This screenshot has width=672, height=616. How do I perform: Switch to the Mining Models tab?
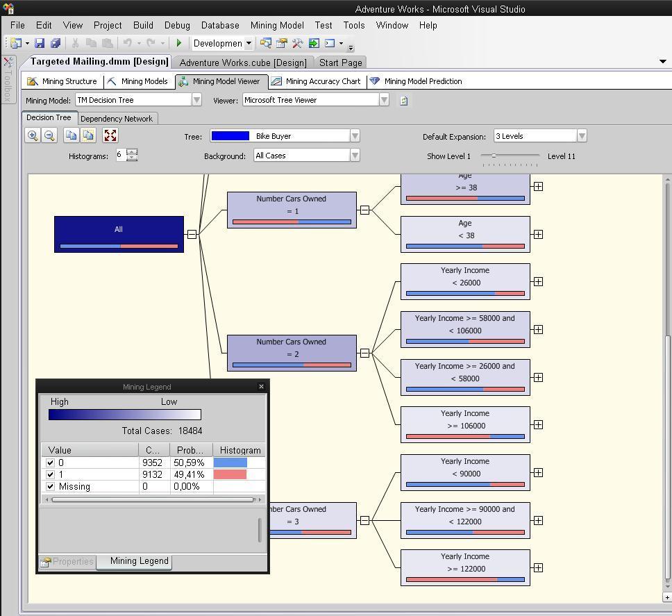click(138, 81)
